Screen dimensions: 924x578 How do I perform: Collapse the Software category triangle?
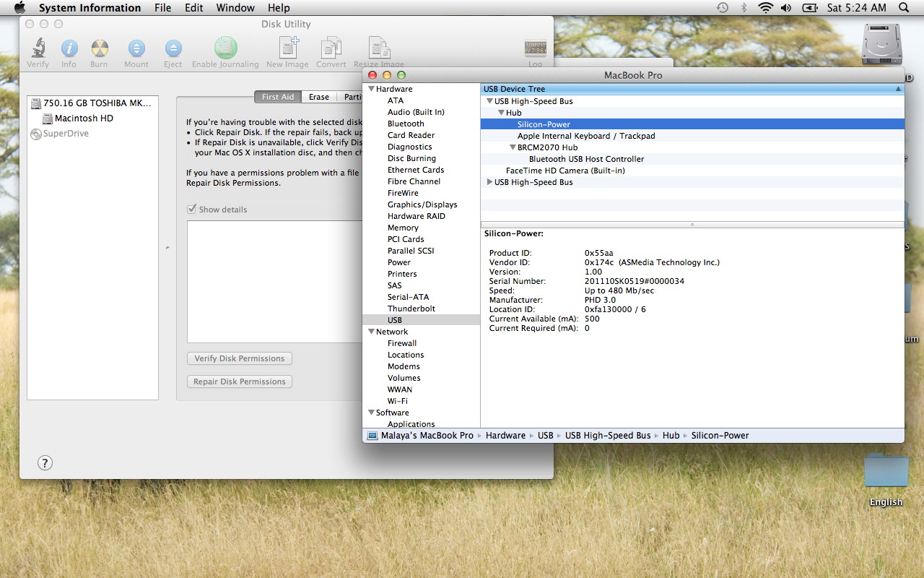coord(371,413)
